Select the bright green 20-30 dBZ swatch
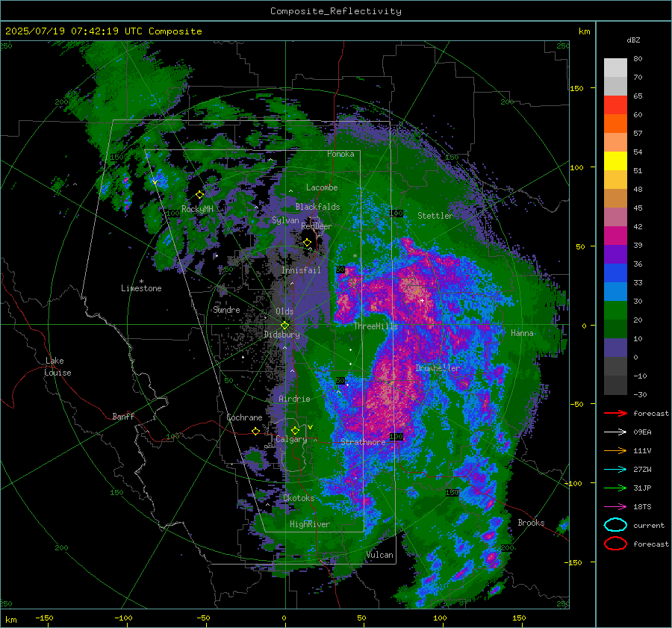672x628 pixels. 615,311
